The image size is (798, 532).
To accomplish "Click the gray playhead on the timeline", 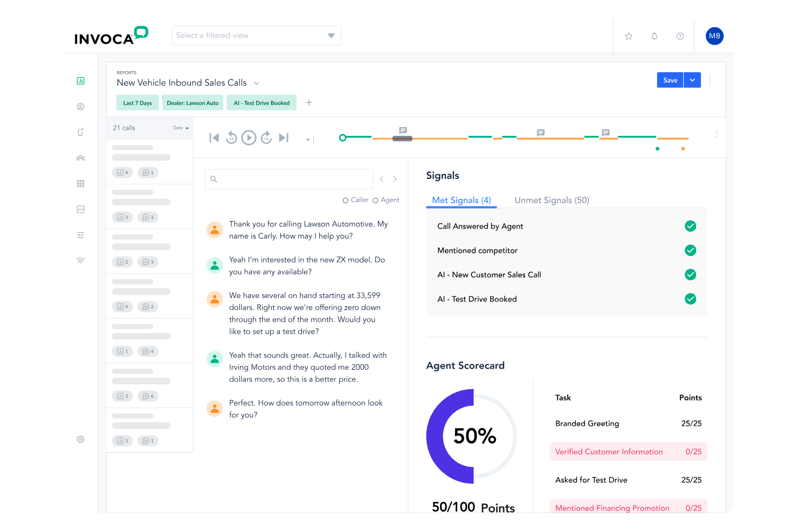I will tap(402, 139).
